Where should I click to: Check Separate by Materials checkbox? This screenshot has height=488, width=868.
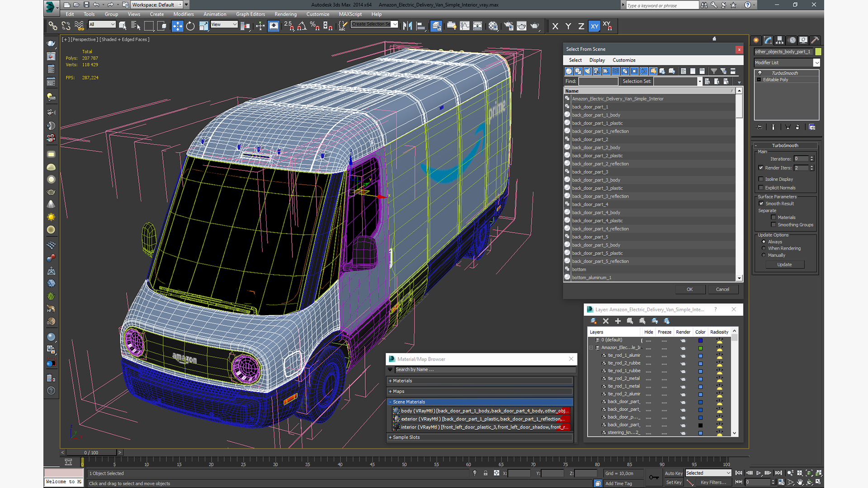774,217
